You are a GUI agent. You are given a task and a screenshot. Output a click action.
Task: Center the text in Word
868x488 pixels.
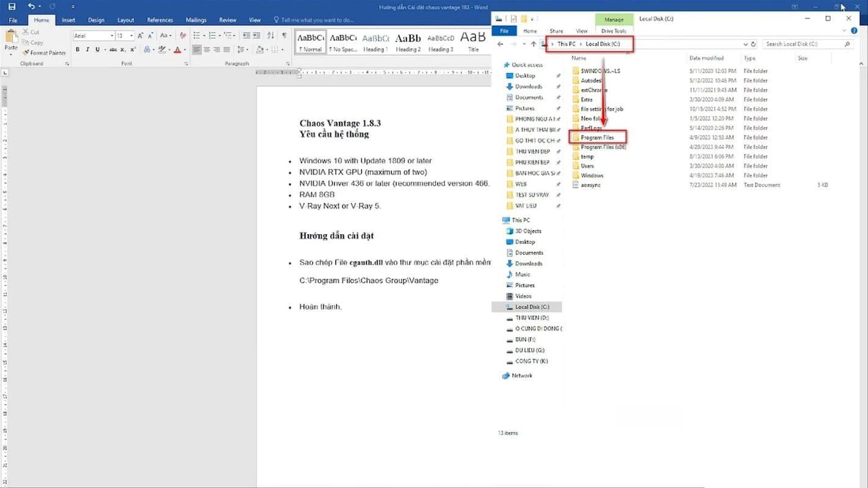point(206,49)
